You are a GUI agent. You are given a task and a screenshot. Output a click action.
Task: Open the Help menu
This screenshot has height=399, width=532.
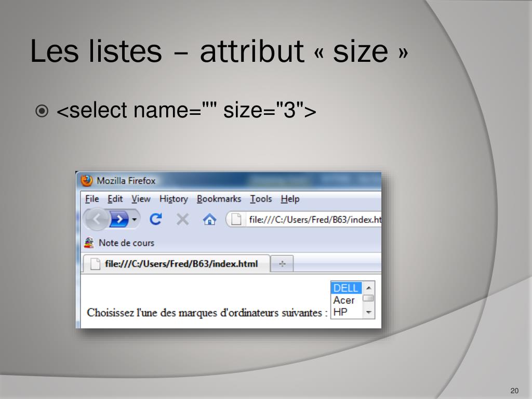(x=290, y=199)
